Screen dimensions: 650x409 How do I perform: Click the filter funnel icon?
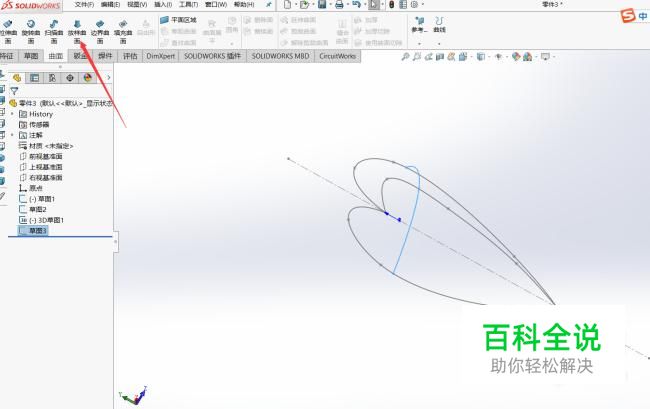pyautogui.click(x=15, y=90)
